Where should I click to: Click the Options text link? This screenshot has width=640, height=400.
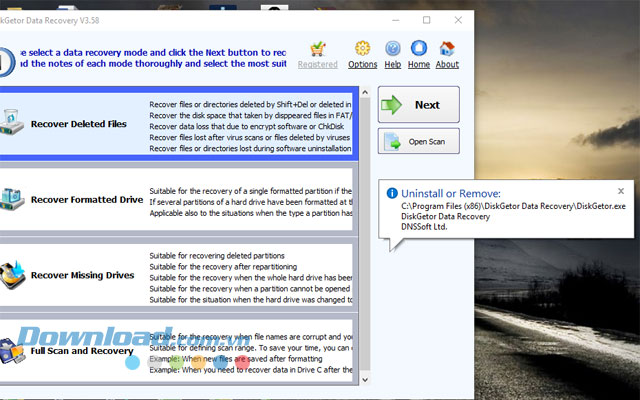pyautogui.click(x=362, y=65)
